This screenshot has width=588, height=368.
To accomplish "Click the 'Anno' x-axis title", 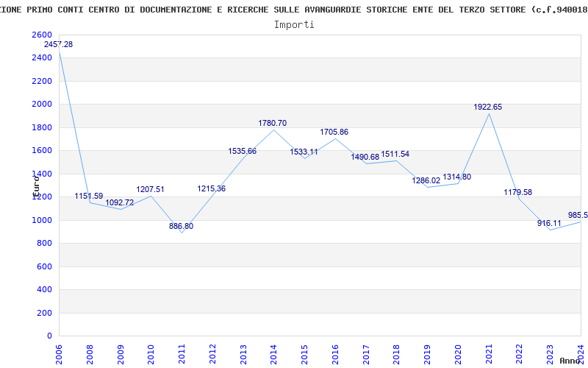I will (x=571, y=361).
